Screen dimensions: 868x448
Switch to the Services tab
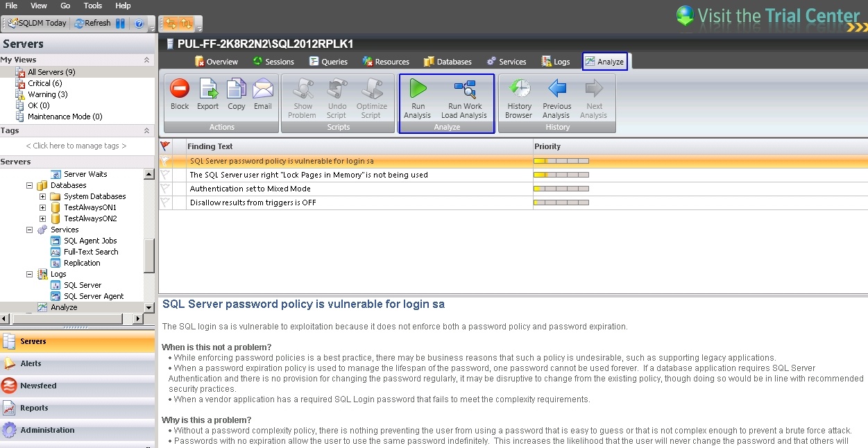507,62
